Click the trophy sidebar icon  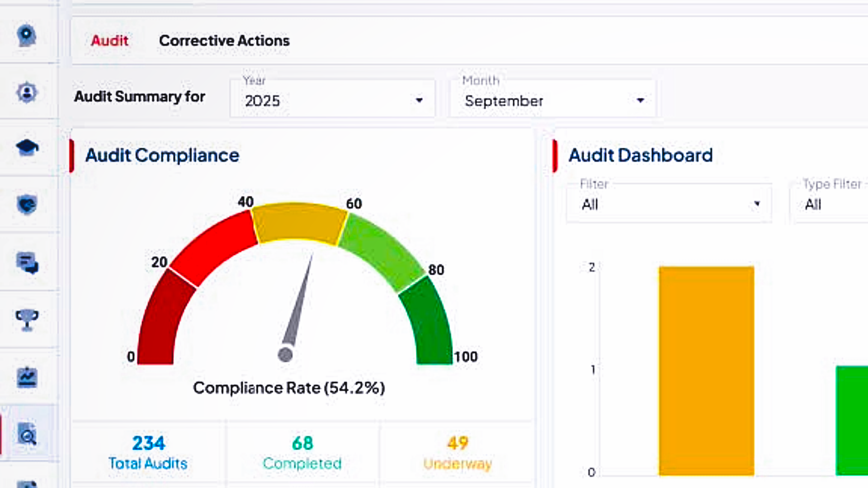click(x=27, y=319)
